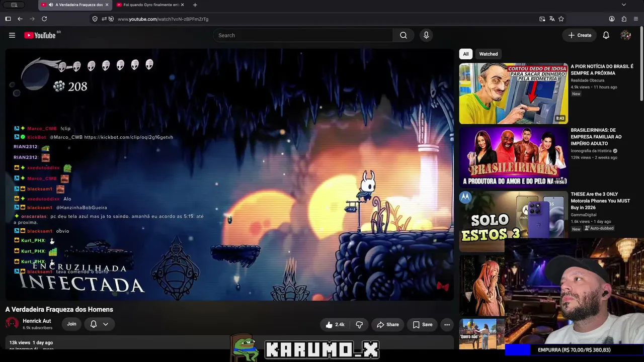Open the YouTube guide hamburger menu

pyautogui.click(x=12, y=35)
